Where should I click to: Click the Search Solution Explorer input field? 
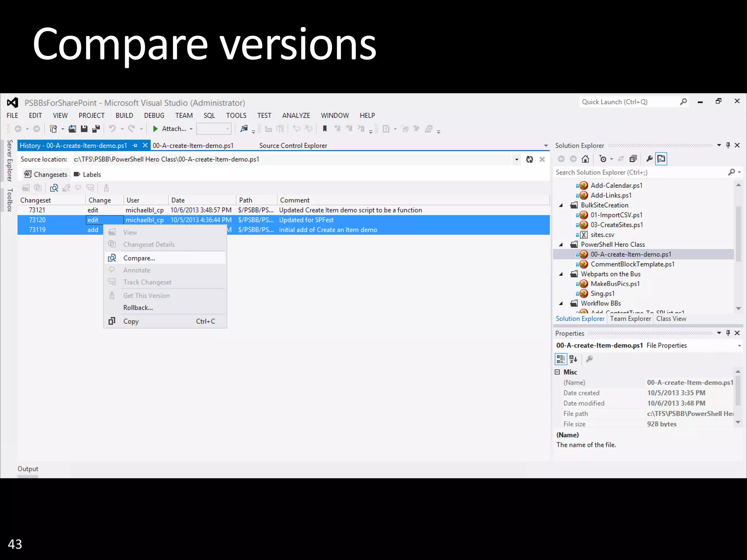pyautogui.click(x=641, y=172)
